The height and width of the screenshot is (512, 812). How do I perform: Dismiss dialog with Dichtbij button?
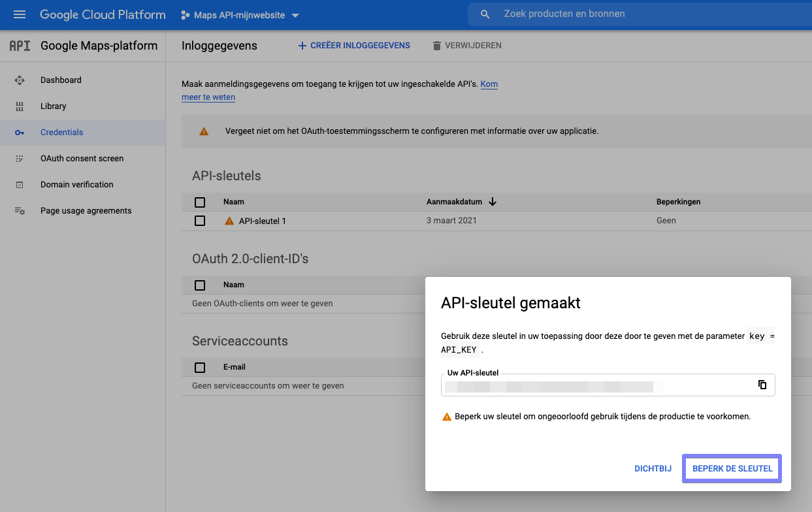[653, 468]
